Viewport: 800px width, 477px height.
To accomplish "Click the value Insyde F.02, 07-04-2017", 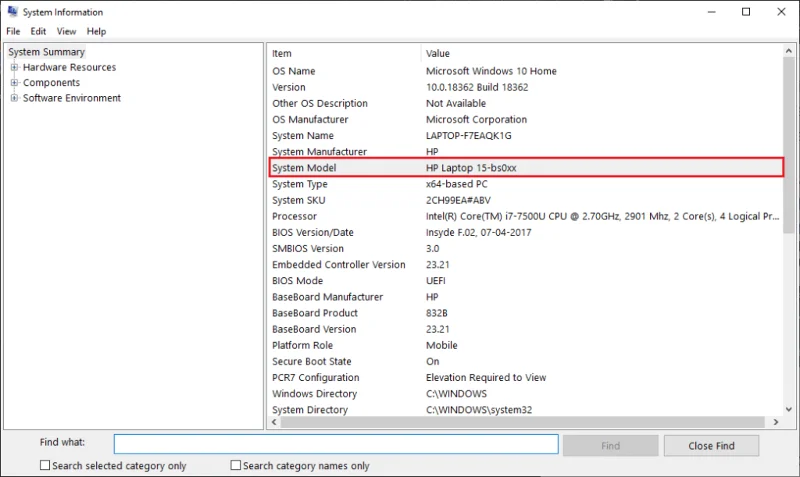I will (x=479, y=233).
